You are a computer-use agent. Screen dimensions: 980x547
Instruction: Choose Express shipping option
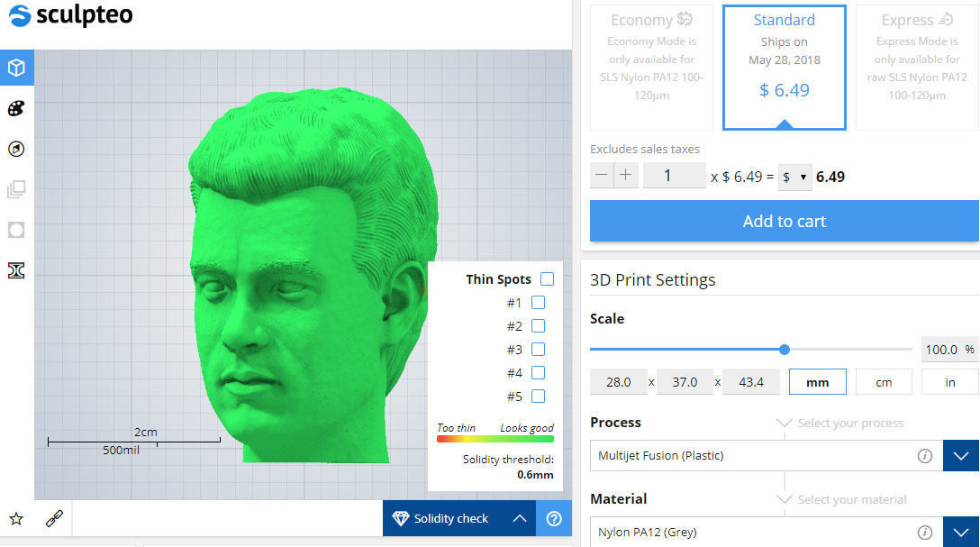(917, 68)
